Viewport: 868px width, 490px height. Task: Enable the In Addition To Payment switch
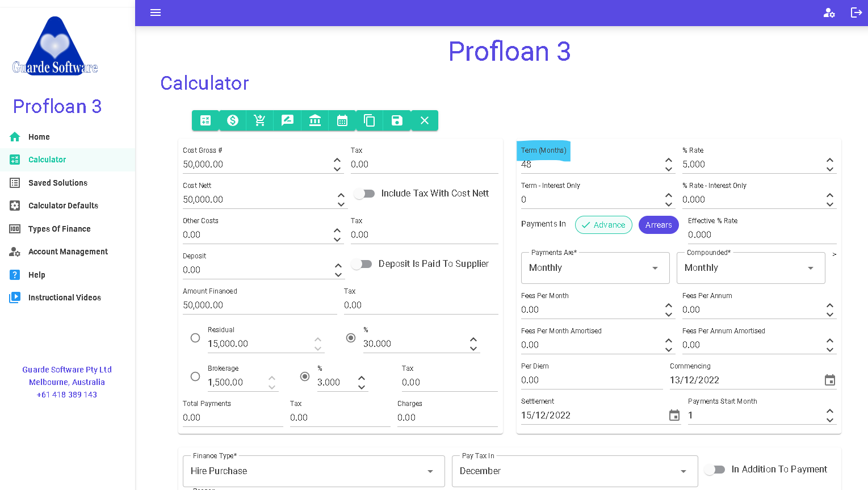tap(715, 470)
